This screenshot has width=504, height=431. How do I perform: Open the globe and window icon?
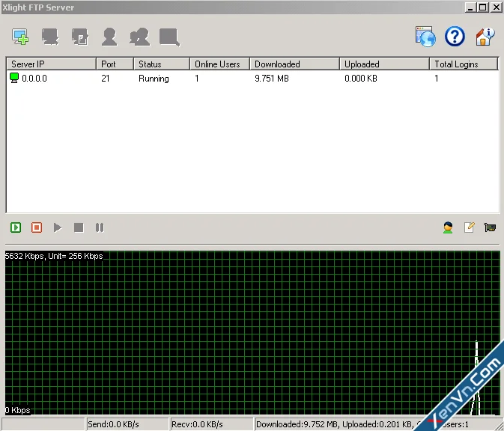[425, 37]
